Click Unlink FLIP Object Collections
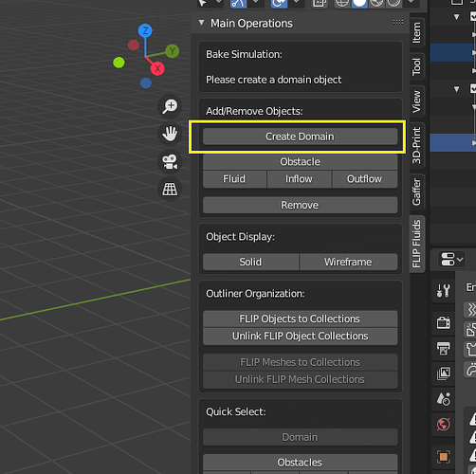Viewport: 476px width, 474px height. click(300, 337)
